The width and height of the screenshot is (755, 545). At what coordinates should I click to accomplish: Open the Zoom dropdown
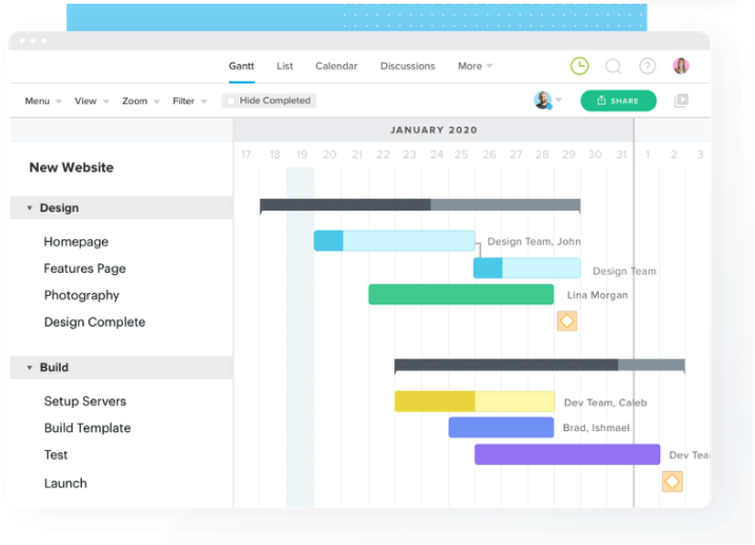(140, 101)
